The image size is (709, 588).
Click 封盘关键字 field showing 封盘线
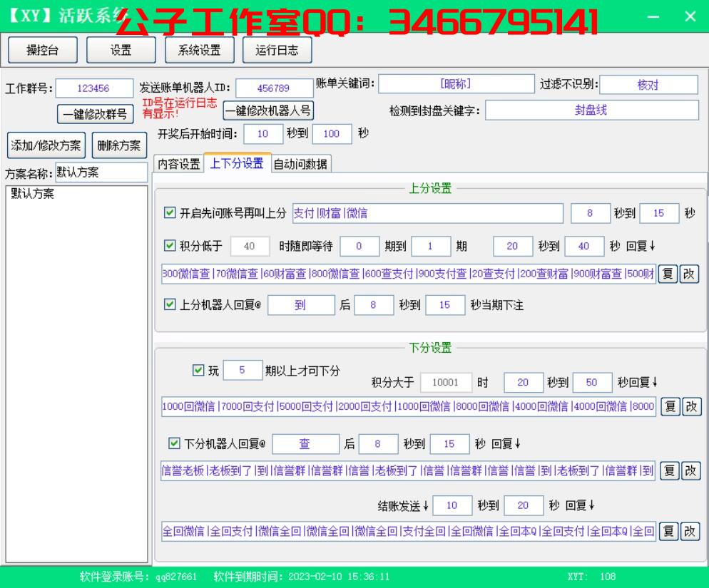(591, 110)
